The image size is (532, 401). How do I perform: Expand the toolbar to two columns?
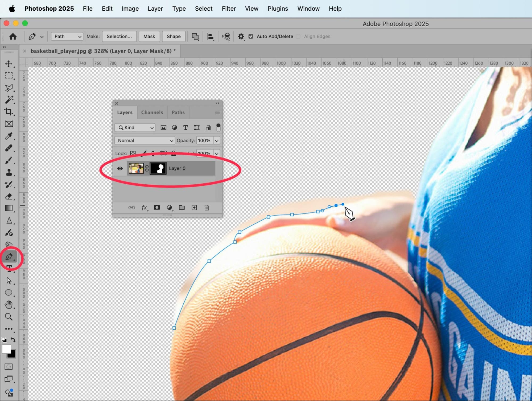(4, 47)
